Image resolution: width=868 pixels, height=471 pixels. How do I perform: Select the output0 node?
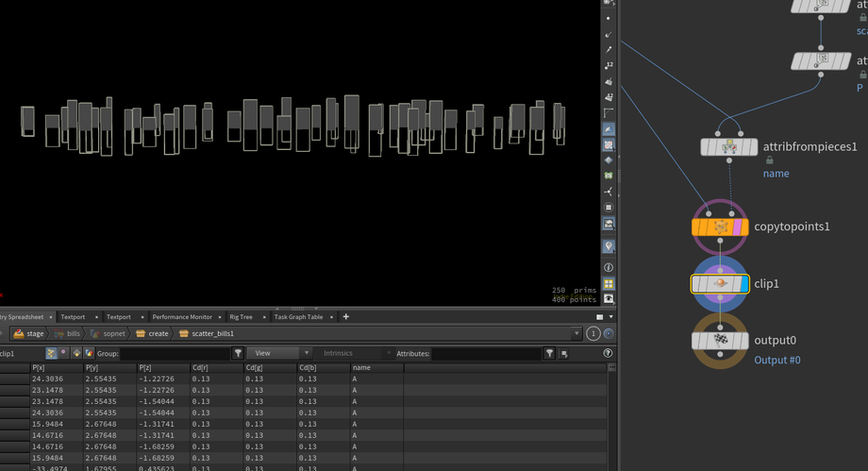click(x=720, y=341)
